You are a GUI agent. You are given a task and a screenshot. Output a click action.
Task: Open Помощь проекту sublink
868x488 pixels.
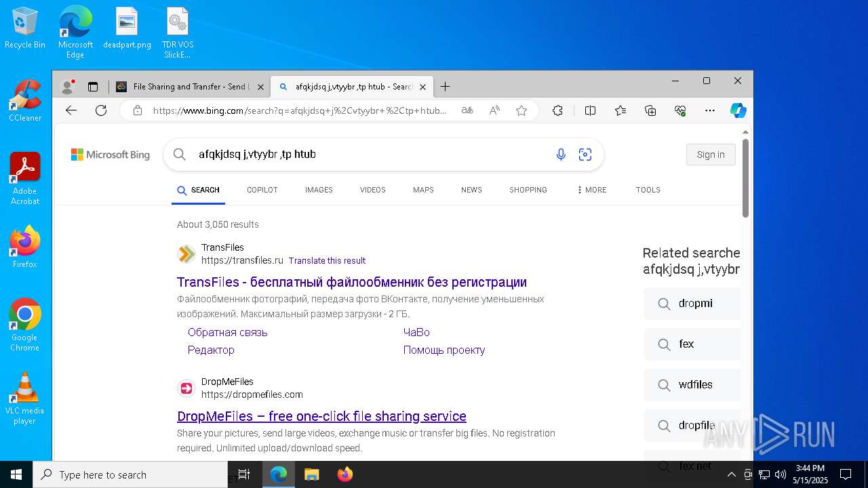444,350
